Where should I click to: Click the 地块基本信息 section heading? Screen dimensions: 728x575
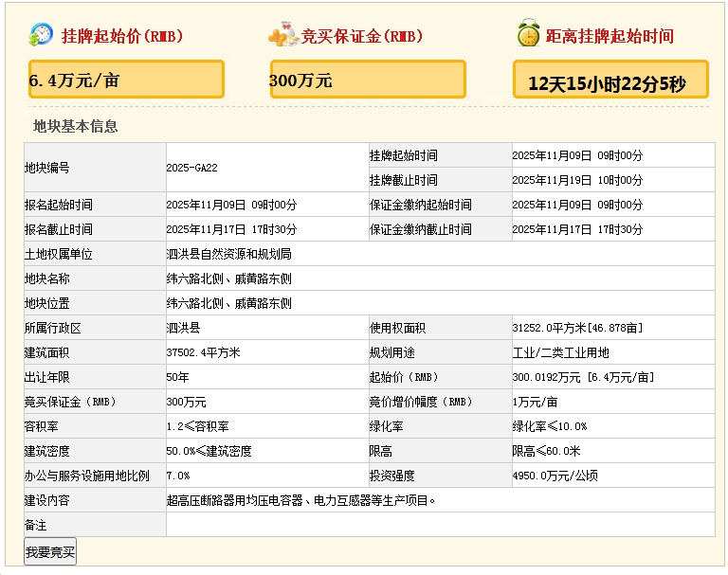tap(76, 126)
